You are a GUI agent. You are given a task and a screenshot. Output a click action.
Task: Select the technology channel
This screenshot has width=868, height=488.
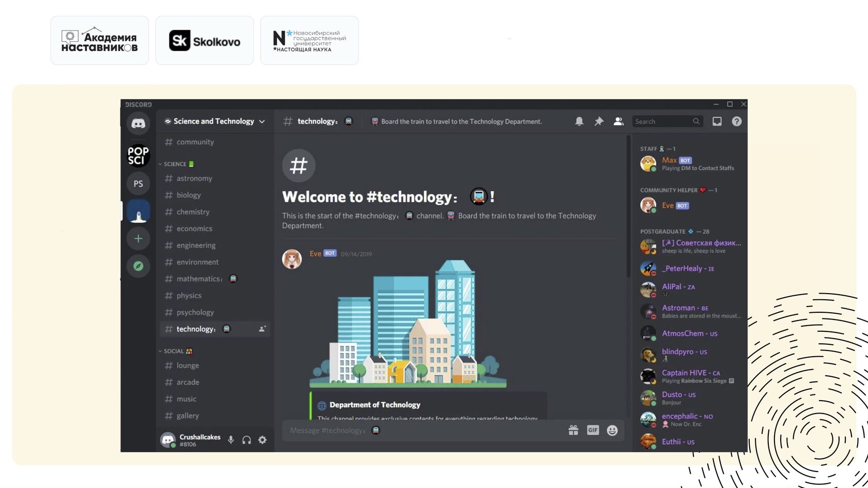tap(214, 329)
